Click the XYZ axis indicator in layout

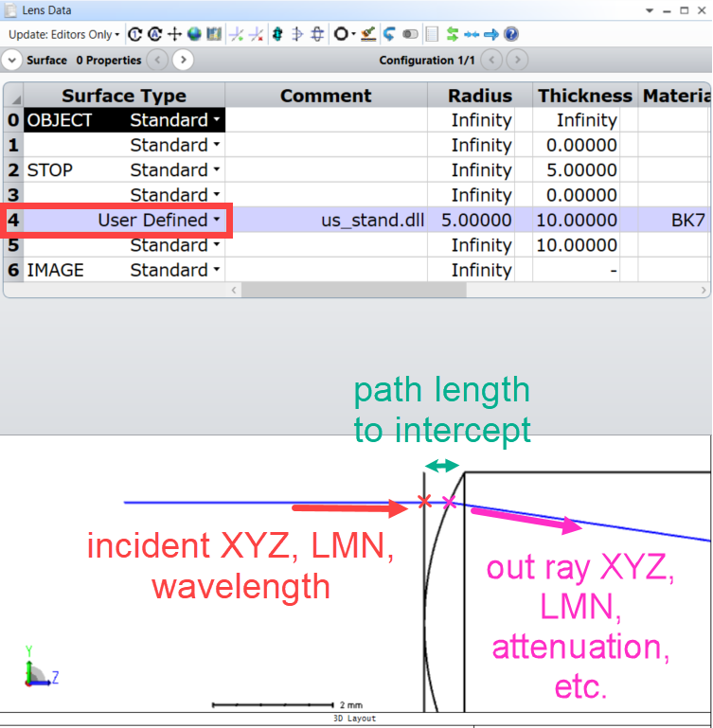(41, 666)
